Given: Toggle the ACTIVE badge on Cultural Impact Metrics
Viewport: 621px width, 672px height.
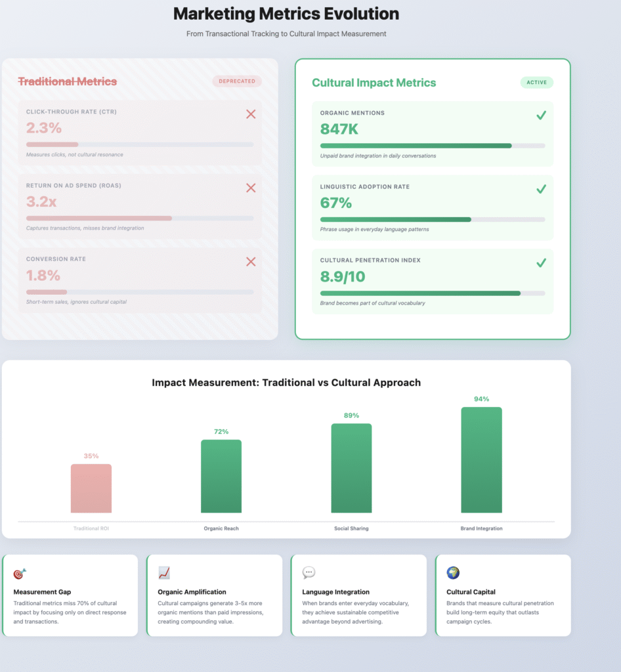Looking at the screenshot, I should click(536, 83).
